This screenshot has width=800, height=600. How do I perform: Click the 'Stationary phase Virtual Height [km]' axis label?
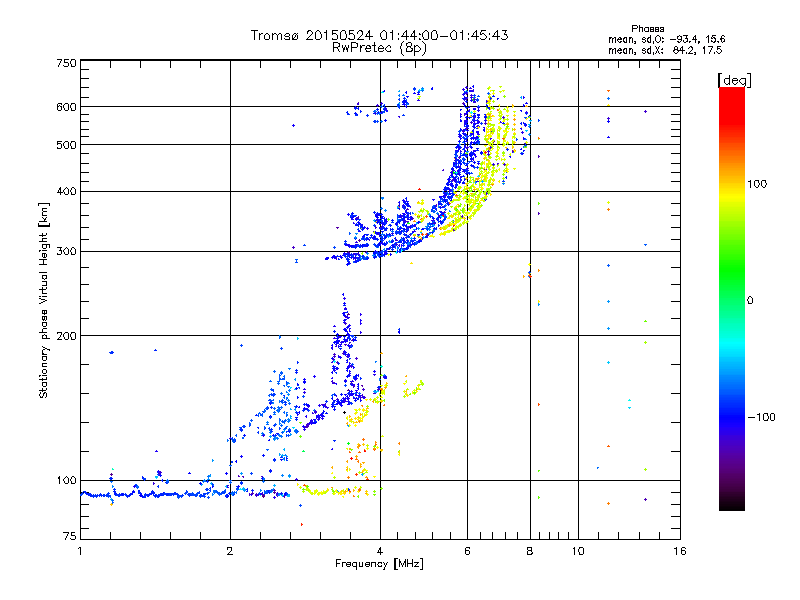[44, 300]
